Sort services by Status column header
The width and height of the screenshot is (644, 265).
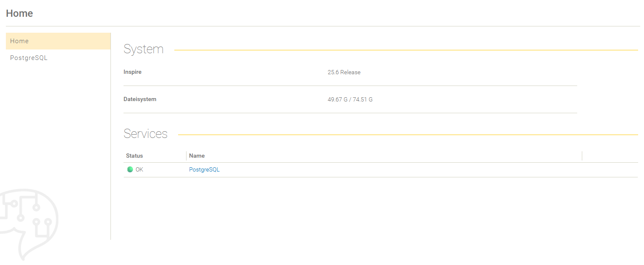point(134,156)
